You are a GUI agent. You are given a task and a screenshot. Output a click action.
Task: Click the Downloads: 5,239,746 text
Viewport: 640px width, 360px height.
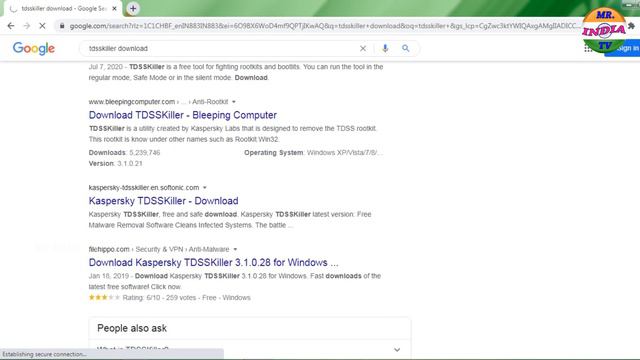click(x=124, y=153)
